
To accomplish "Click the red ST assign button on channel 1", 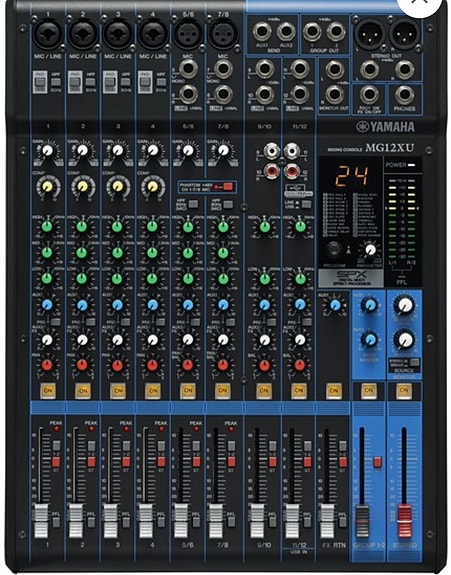I will 56,462.
